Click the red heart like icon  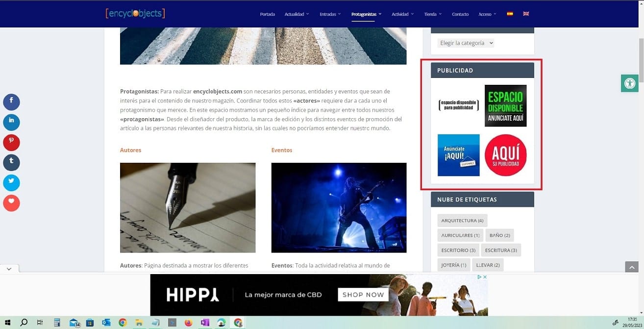pyautogui.click(x=11, y=203)
